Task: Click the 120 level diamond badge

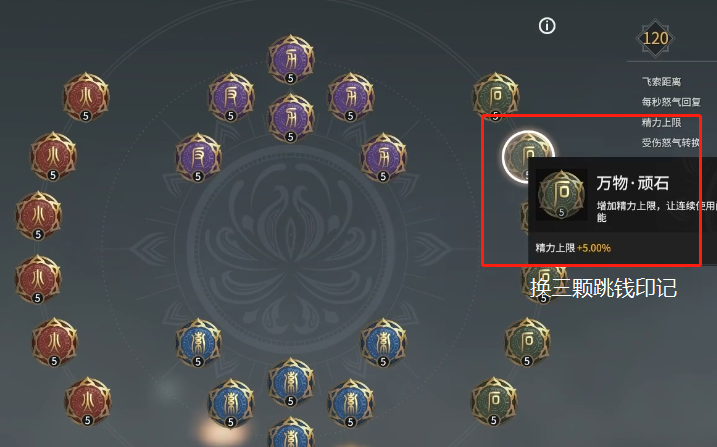Action: point(655,38)
